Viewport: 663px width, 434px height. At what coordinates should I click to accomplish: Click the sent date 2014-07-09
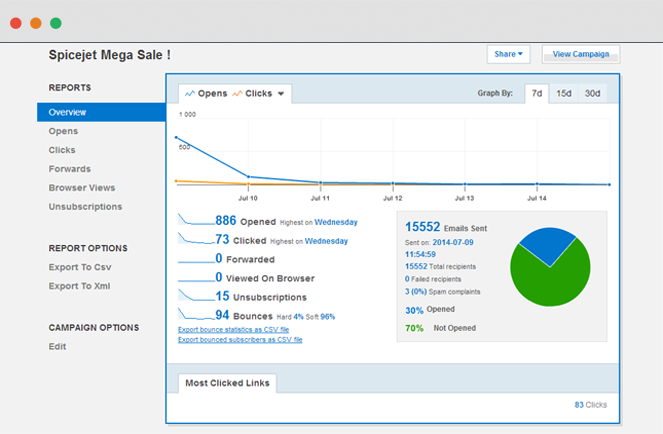pos(453,242)
